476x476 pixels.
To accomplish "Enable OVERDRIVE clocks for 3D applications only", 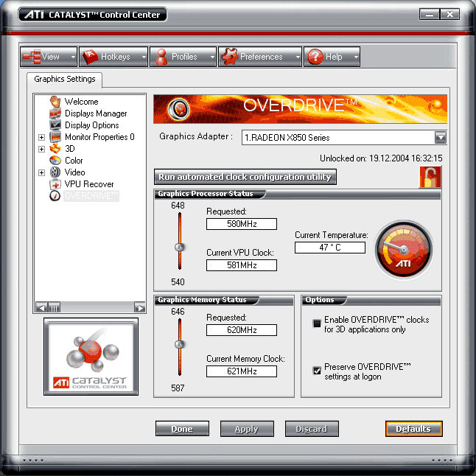I will coord(317,323).
